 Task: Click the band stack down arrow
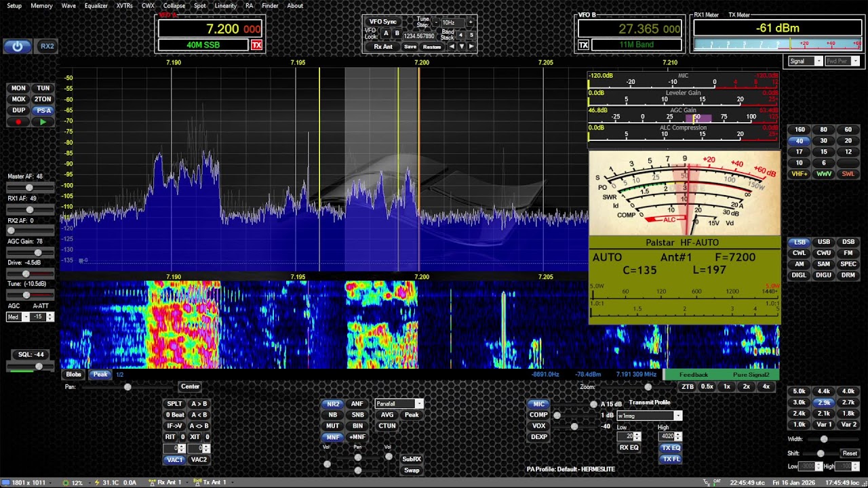[x=461, y=47]
